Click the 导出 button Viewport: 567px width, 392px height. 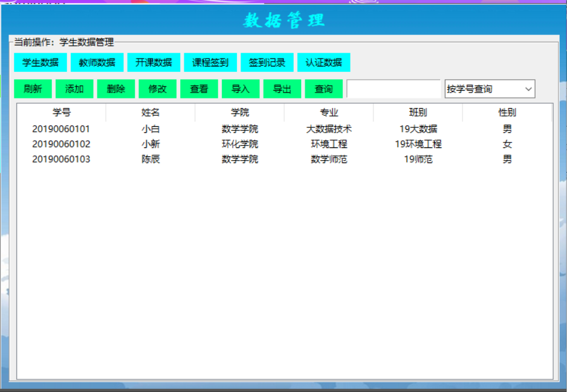tap(282, 89)
